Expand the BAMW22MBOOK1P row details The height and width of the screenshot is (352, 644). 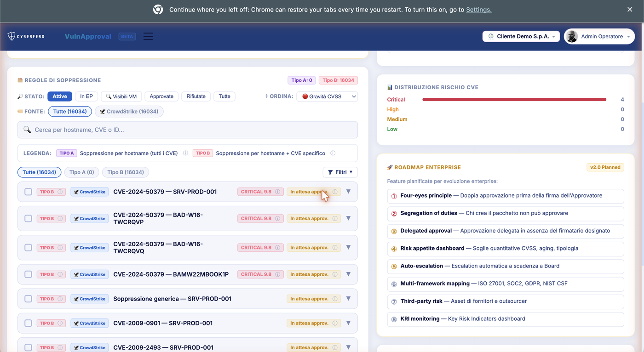click(348, 274)
